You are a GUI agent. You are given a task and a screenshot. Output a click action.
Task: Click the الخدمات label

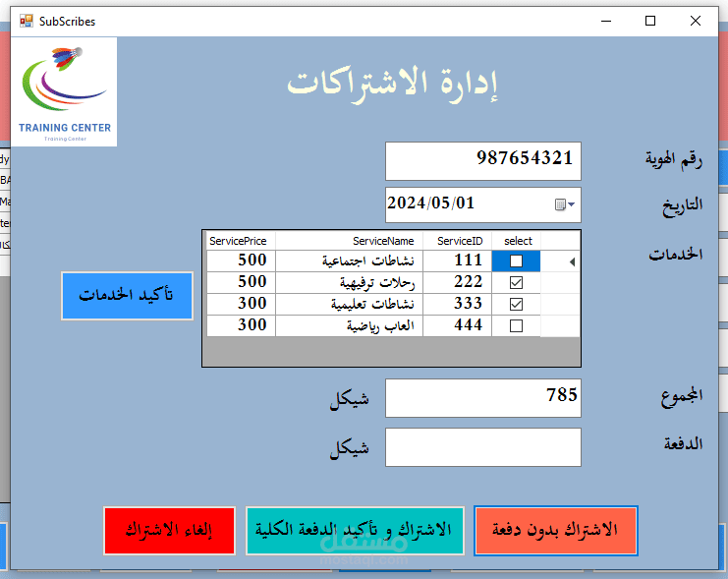click(676, 254)
